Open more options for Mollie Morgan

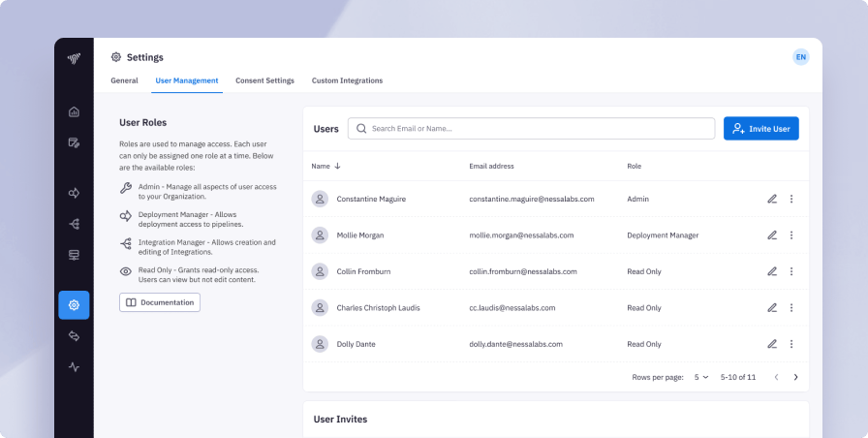(791, 235)
